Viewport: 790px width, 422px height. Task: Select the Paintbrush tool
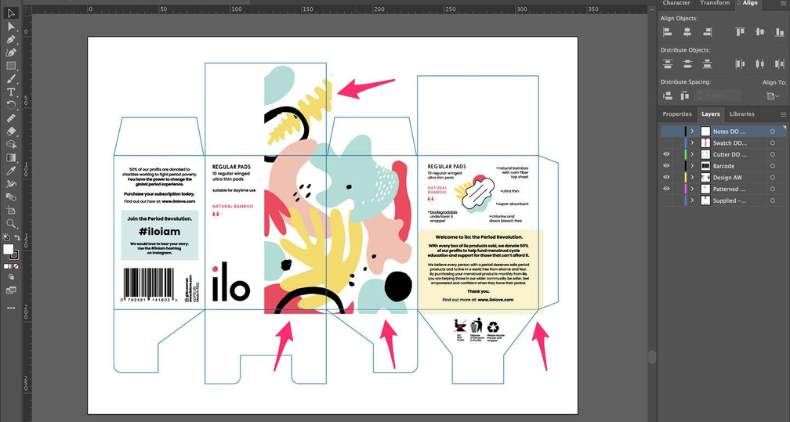point(11,79)
